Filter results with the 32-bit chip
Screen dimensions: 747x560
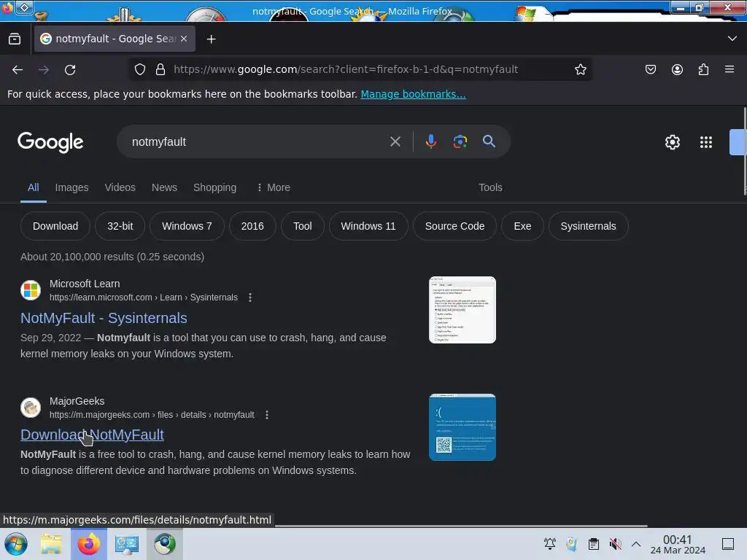(x=120, y=226)
